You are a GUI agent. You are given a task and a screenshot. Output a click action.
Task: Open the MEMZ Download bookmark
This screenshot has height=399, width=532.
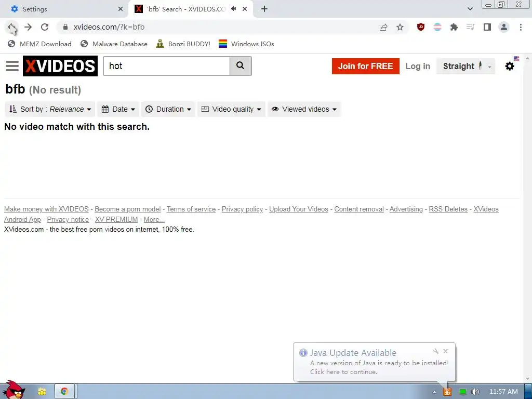coord(39,44)
